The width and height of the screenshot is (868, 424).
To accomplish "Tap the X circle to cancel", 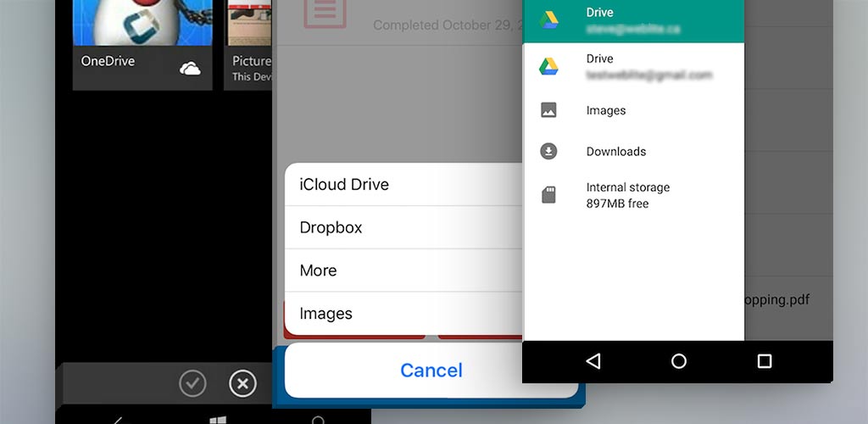I will coord(242,384).
